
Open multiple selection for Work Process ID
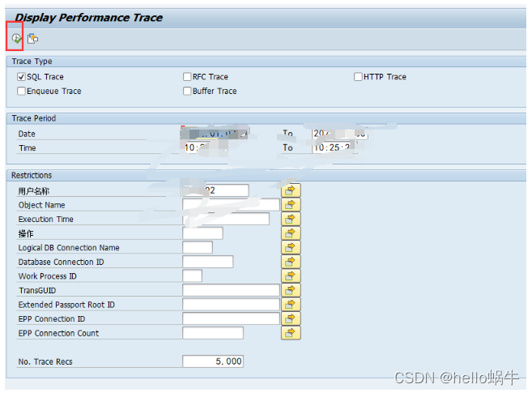pos(291,276)
